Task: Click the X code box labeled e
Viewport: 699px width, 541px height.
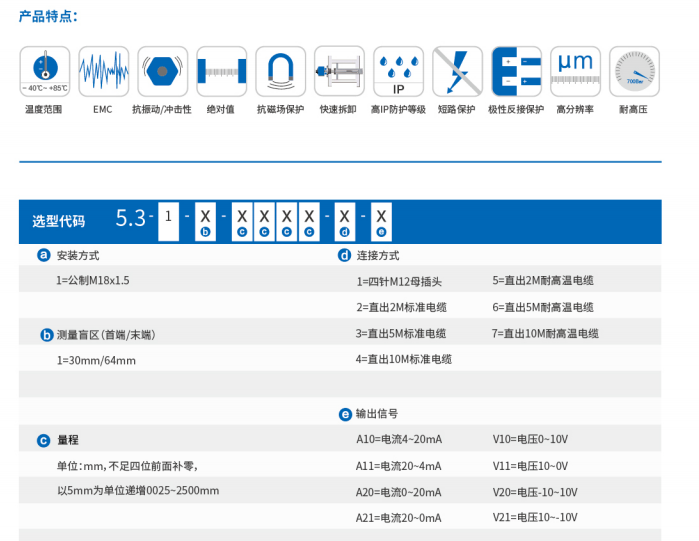Action: [381, 217]
